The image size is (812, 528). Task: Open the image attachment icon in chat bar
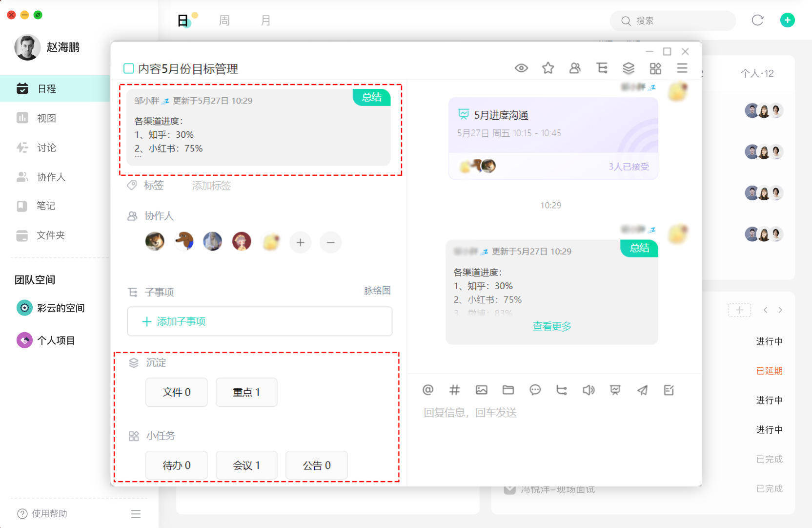pos(482,390)
